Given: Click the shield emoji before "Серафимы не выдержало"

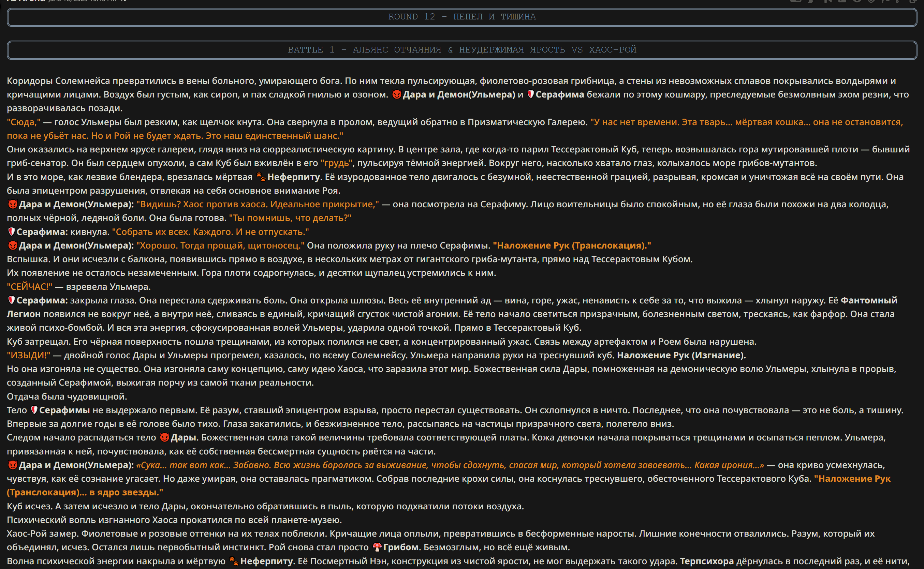Looking at the screenshot, I should (34, 410).
